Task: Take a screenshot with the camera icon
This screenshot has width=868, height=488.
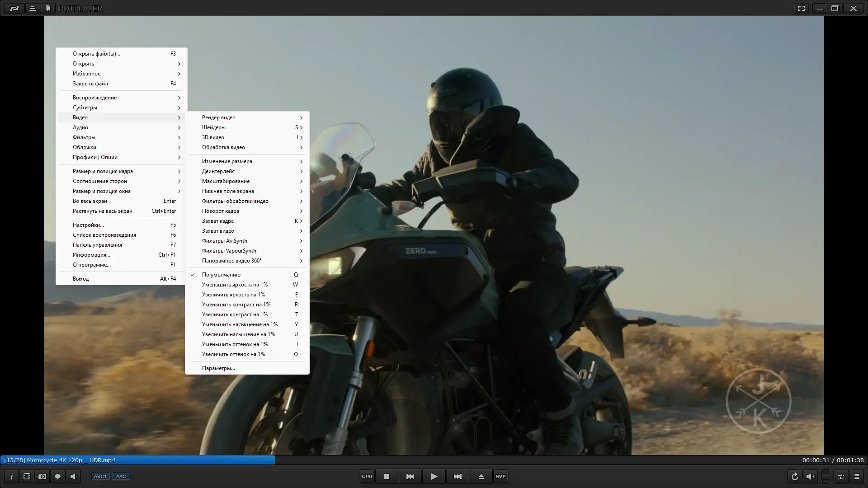Action: click(42, 476)
